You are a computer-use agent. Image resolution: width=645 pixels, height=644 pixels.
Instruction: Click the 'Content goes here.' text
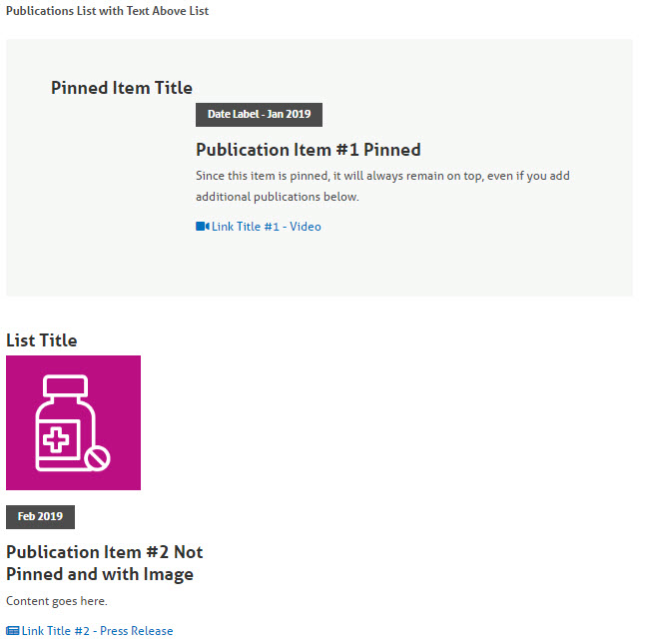coord(57,601)
